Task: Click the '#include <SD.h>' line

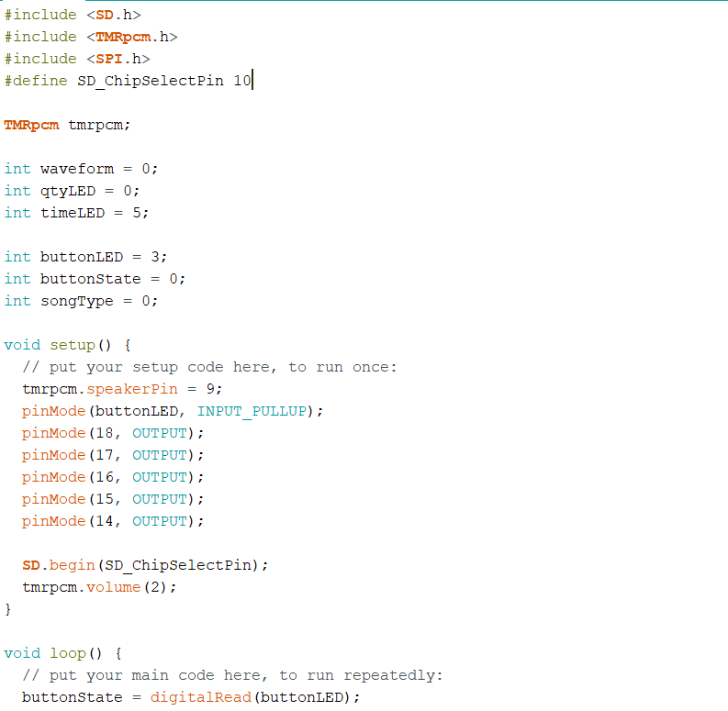Action: (73, 15)
